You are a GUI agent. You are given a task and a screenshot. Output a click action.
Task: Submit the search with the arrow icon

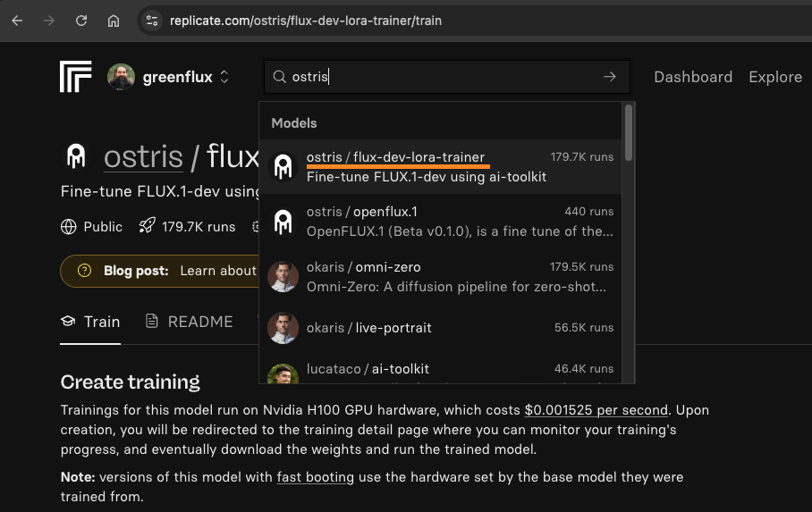(x=610, y=77)
